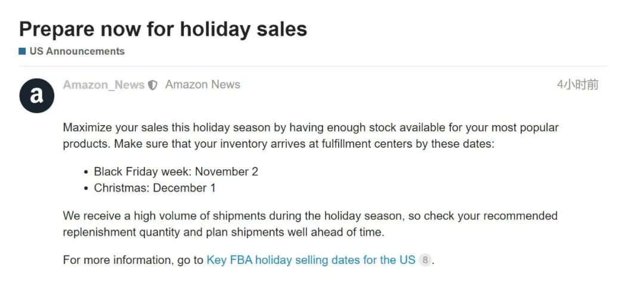Click the Amazon News display name
This screenshot has width=644, height=286.
pos(203,85)
